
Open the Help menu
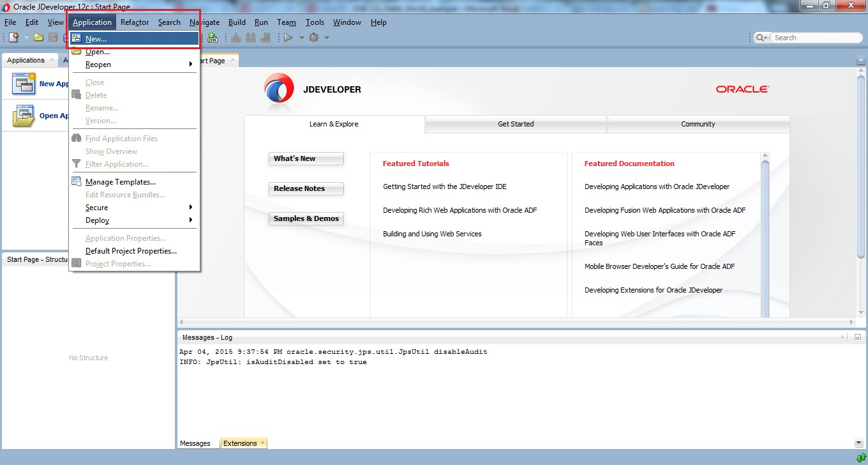tap(378, 22)
